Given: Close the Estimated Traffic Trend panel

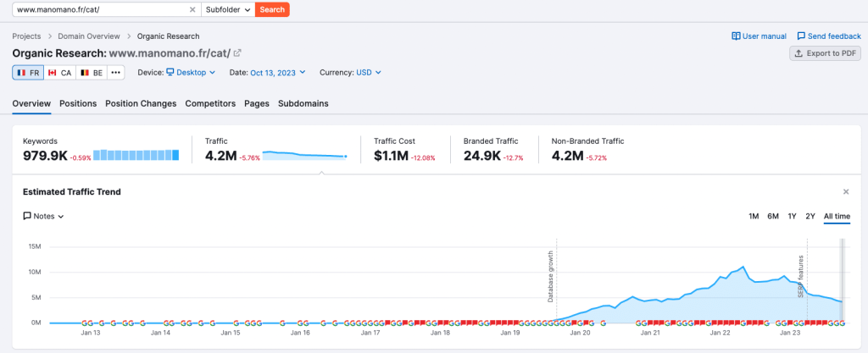Looking at the screenshot, I should (845, 192).
